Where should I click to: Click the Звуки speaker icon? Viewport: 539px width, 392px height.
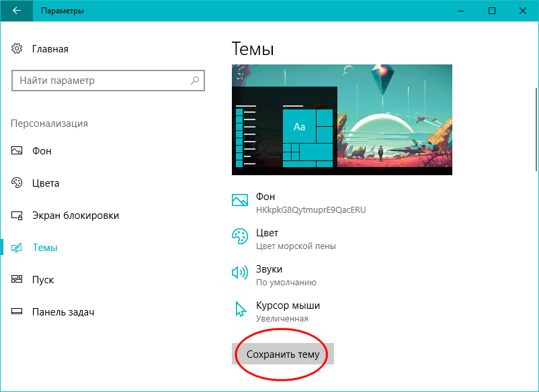pyautogui.click(x=240, y=273)
